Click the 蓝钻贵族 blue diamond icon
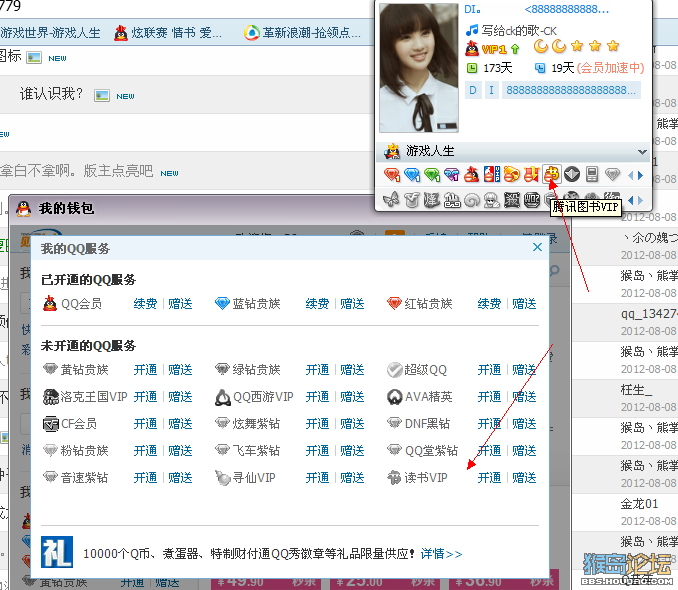The width and height of the screenshot is (678, 590). 222,303
